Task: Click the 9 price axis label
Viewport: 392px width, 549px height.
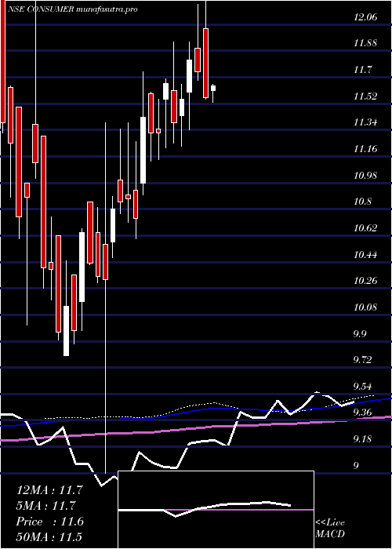Action: (356, 466)
